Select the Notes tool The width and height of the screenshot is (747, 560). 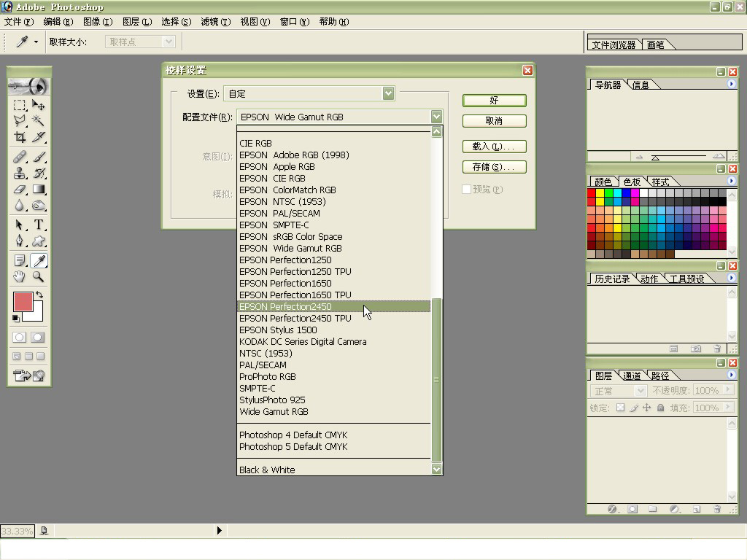coord(20,260)
